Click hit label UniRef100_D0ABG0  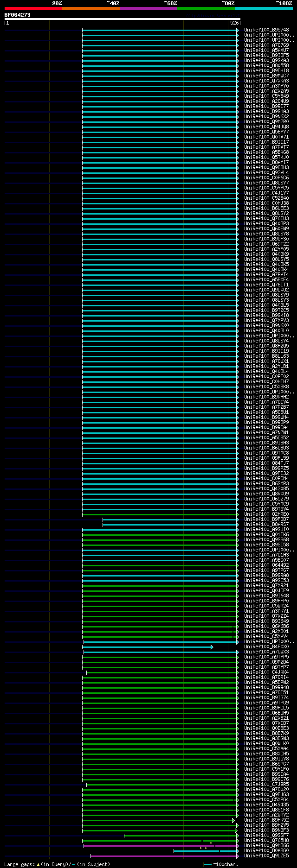click(266, 851)
